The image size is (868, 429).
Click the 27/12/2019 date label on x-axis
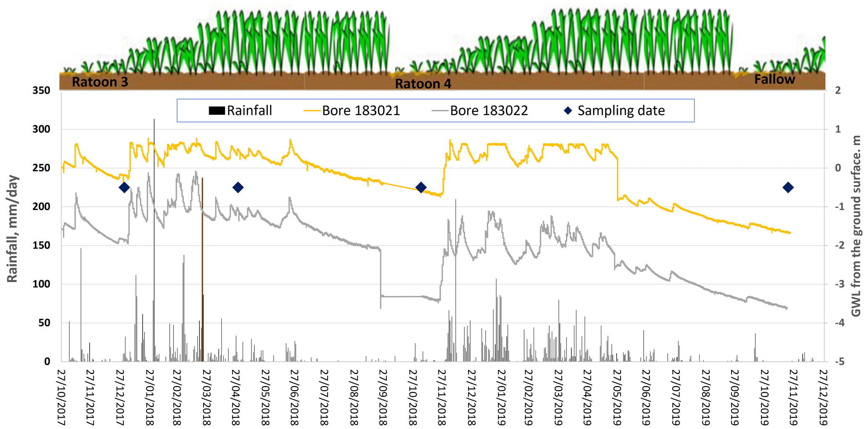click(x=823, y=397)
